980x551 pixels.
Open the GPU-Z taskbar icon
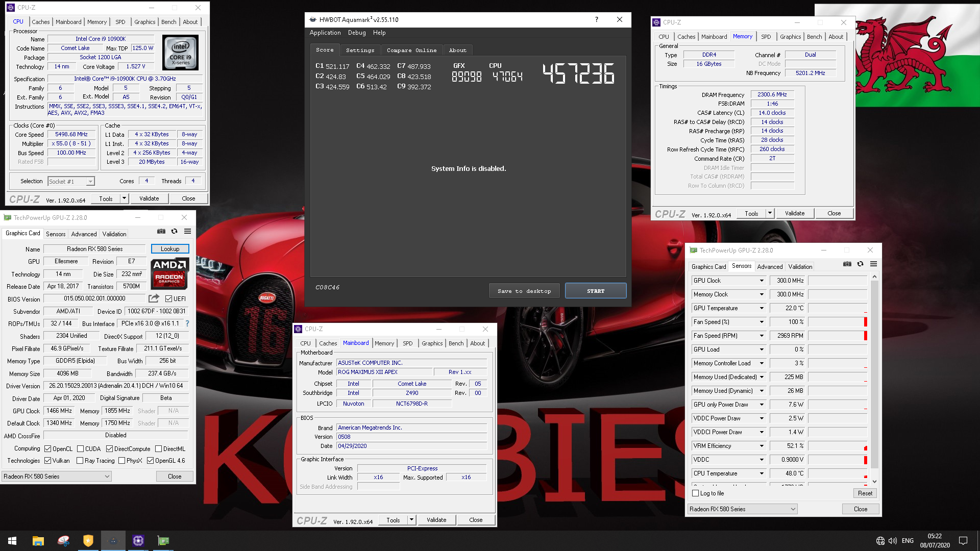point(163,541)
